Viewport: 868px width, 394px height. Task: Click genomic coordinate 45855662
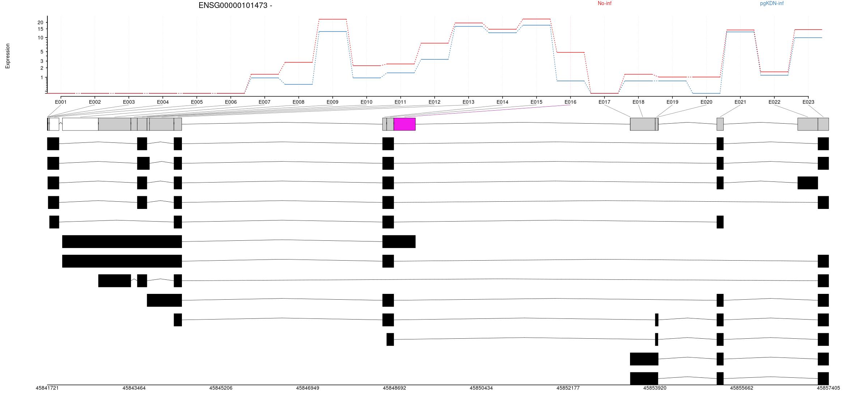pyautogui.click(x=741, y=388)
